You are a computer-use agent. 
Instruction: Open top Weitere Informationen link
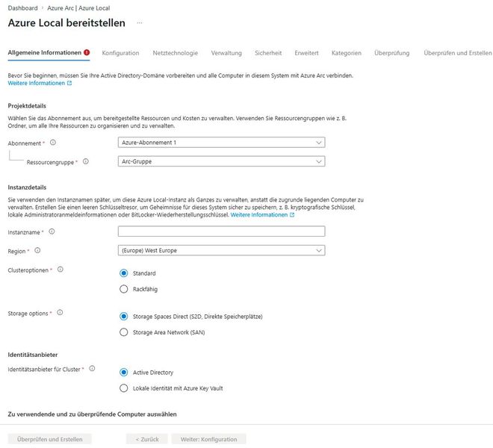(36, 83)
